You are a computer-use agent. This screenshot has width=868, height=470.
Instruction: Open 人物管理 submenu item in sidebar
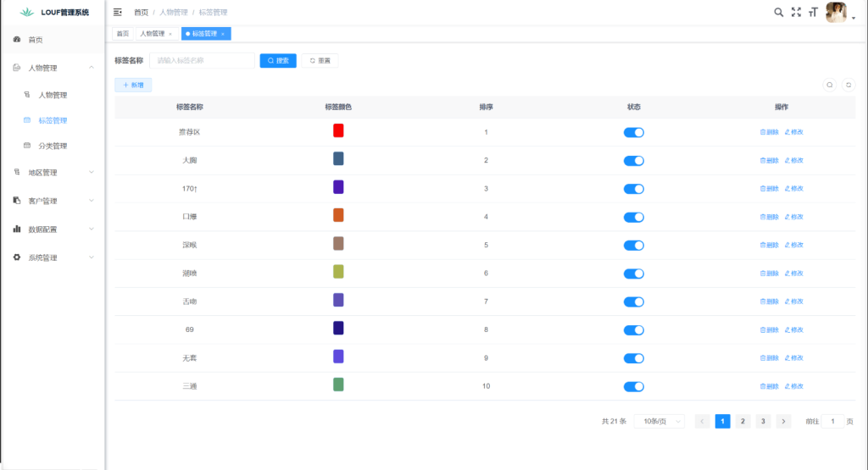[x=53, y=95]
